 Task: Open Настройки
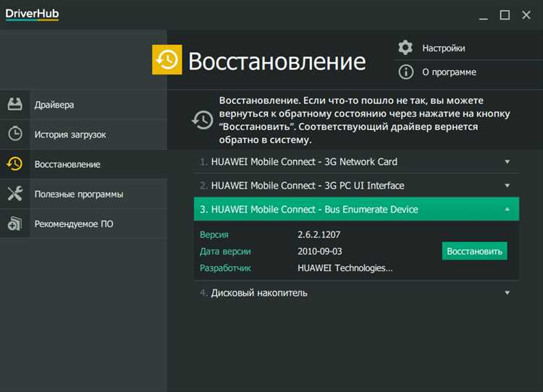(468, 48)
